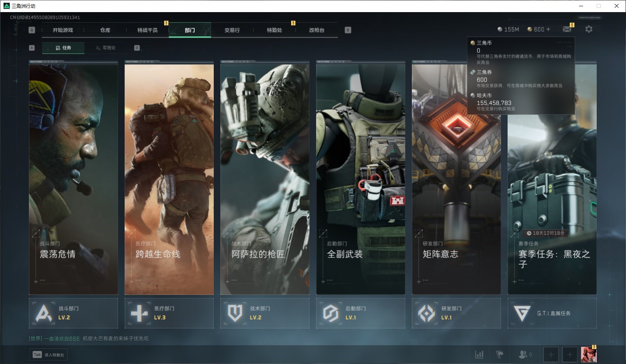626x364 pixels.
Task: Go to the 交易行 tab
Action: [x=232, y=30]
